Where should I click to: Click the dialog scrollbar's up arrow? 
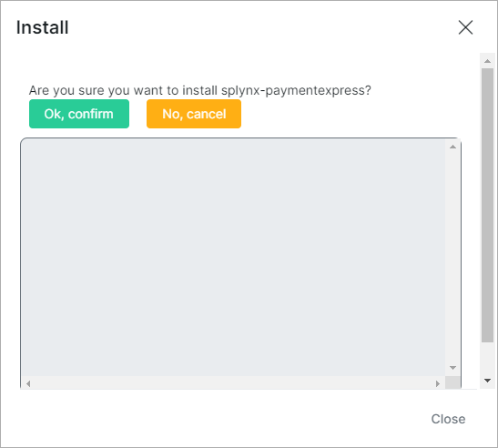487,61
